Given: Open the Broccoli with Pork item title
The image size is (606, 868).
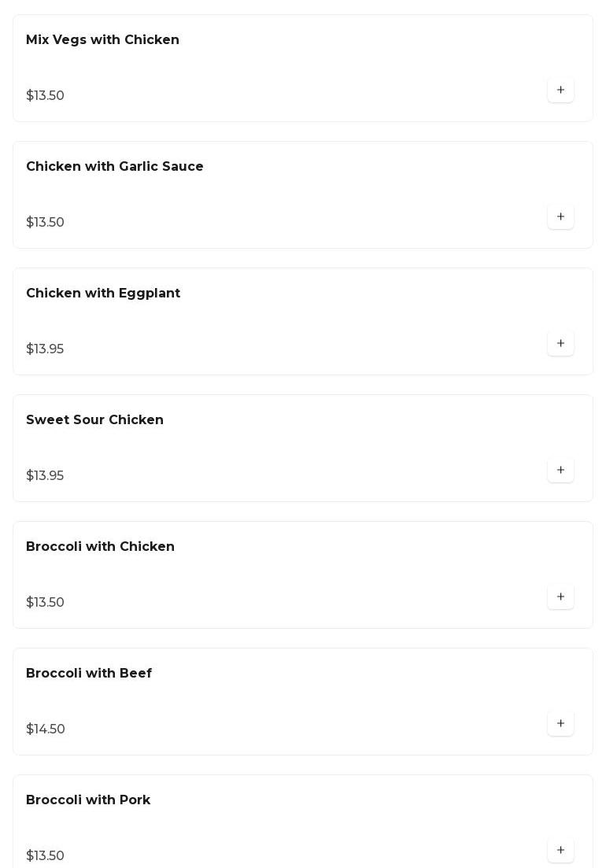Looking at the screenshot, I should (x=88, y=800).
